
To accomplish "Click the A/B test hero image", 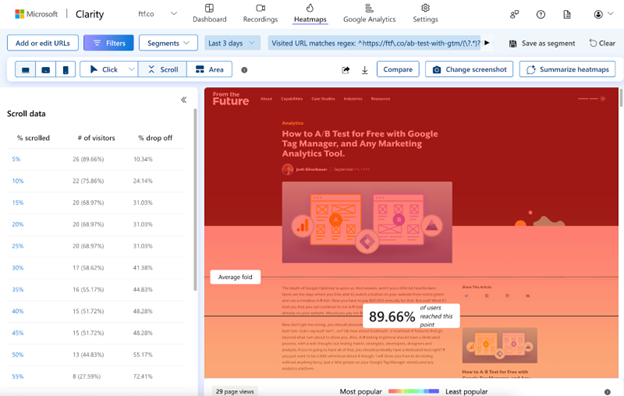I will pos(367,222).
